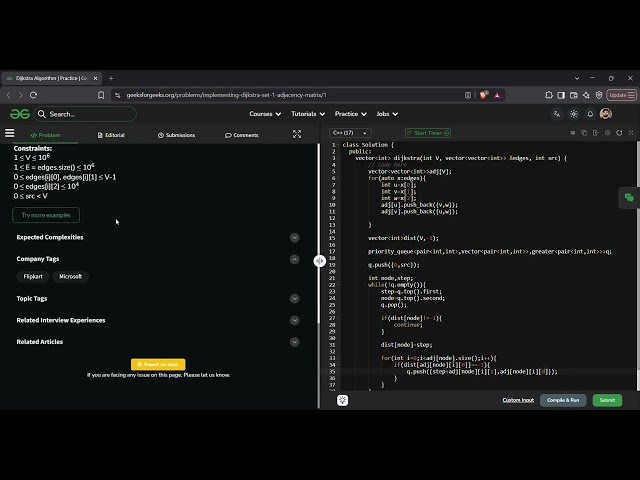This screenshot has height=480, width=640.
Task: Open the Leo AI sparkle icon
Action: pyautogui.click(x=586, y=95)
